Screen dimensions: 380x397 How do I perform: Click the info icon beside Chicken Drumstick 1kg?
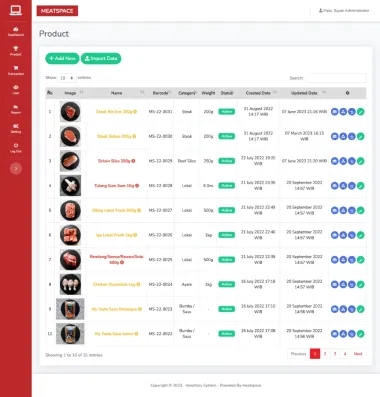pos(138,284)
